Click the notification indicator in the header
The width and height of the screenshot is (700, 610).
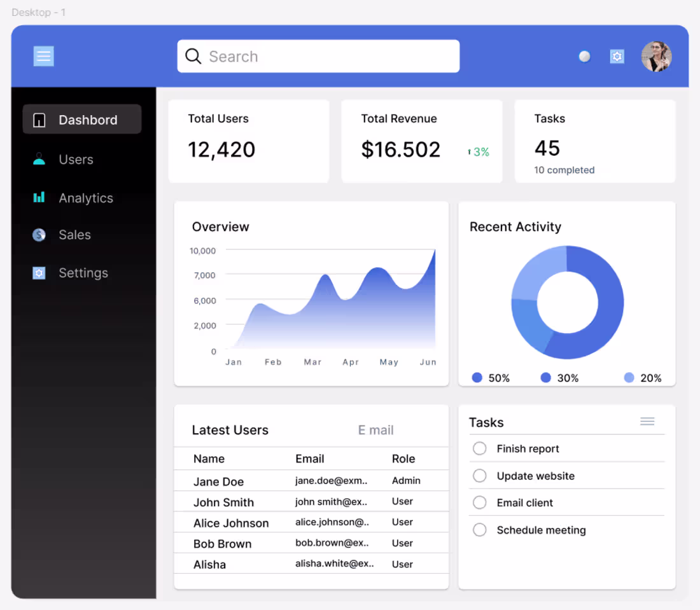pos(584,56)
